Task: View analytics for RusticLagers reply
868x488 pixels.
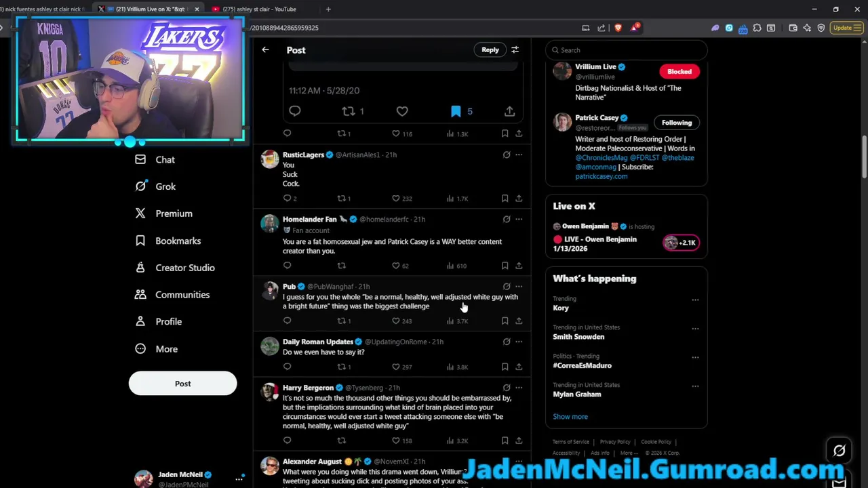Action: tap(450, 199)
